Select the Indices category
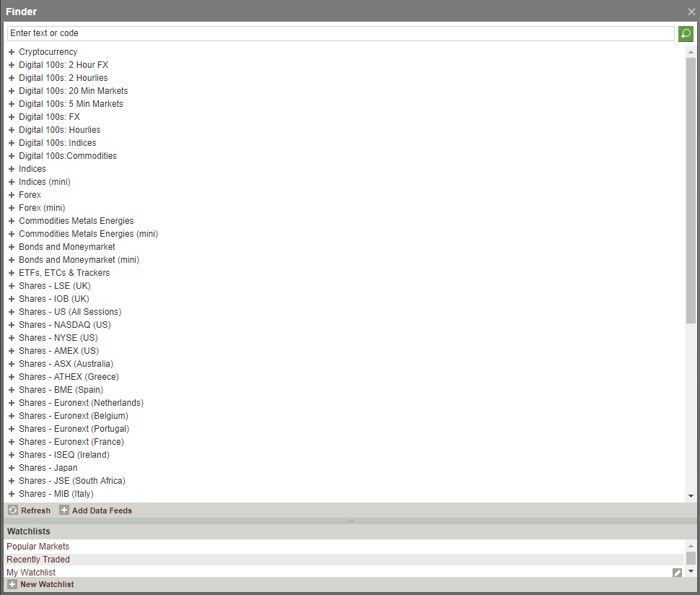This screenshot has width=700, height=595. pos(32,169)
